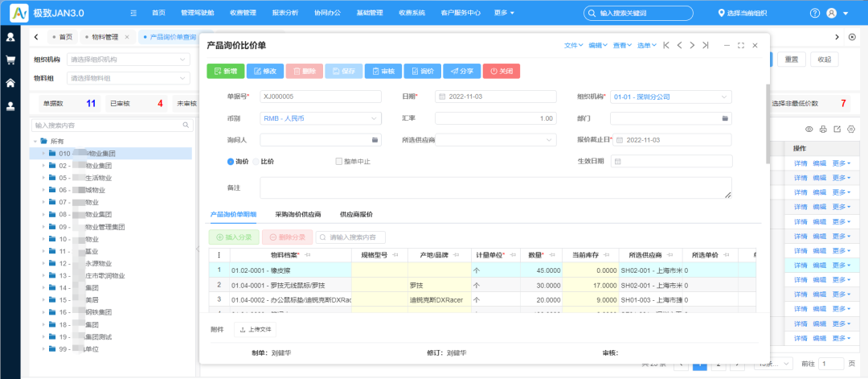Open folder picker in 询问人 field
This screenshot has width=868, height=379.
click(x=375, y=140)
